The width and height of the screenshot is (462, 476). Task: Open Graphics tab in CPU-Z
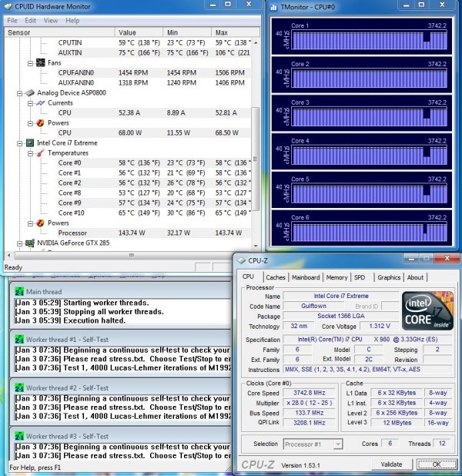tap(389, 277)
